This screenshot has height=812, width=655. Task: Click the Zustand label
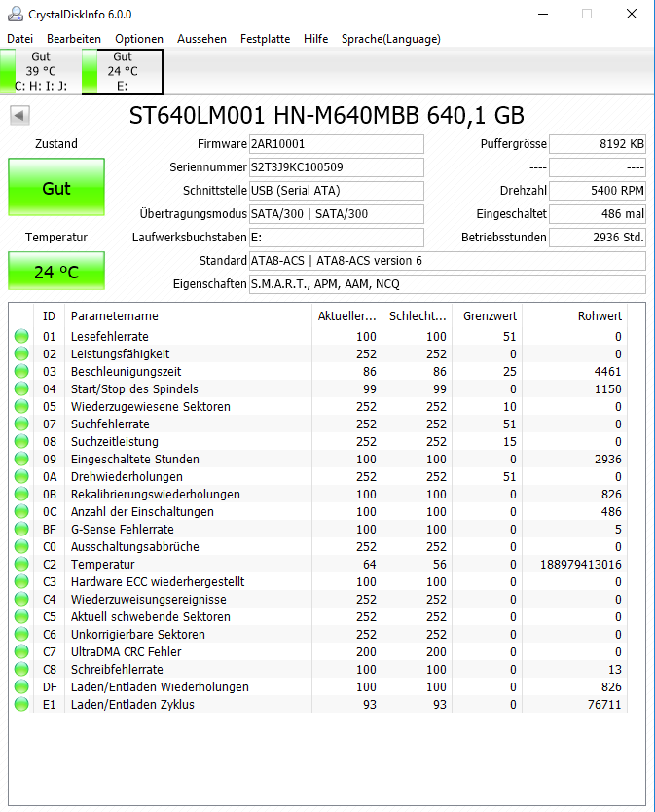56,144
